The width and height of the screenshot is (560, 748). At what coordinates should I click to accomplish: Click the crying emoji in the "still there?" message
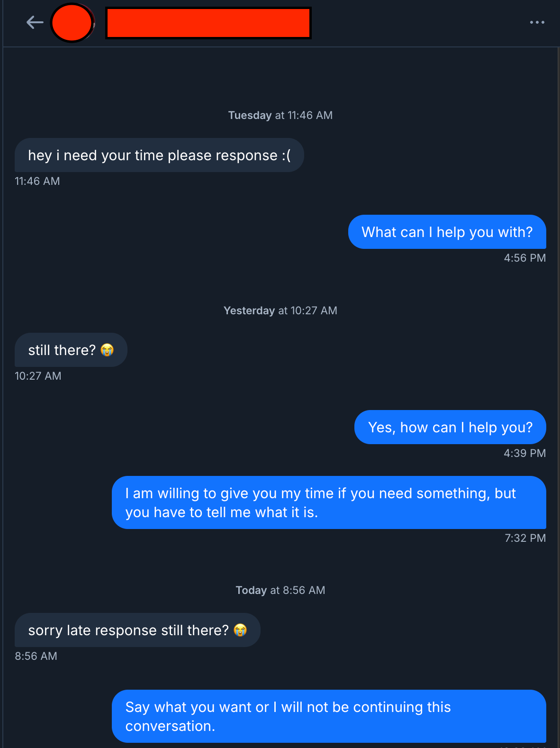click(108, 350)
